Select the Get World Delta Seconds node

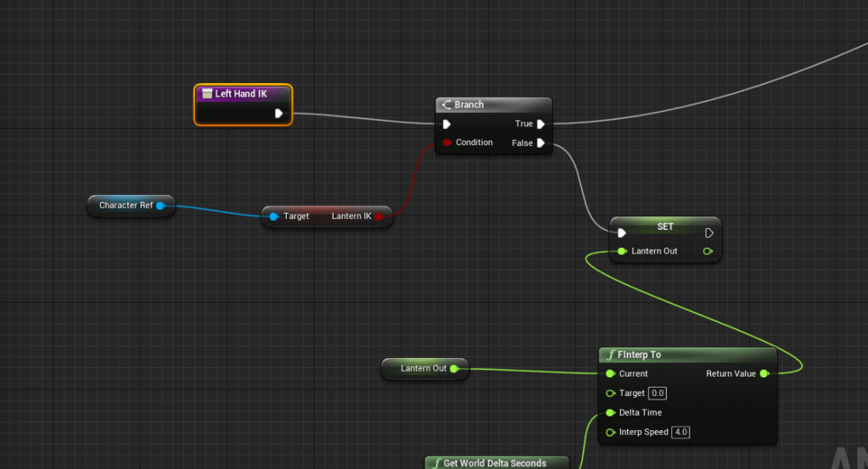(x=496, y=463)
